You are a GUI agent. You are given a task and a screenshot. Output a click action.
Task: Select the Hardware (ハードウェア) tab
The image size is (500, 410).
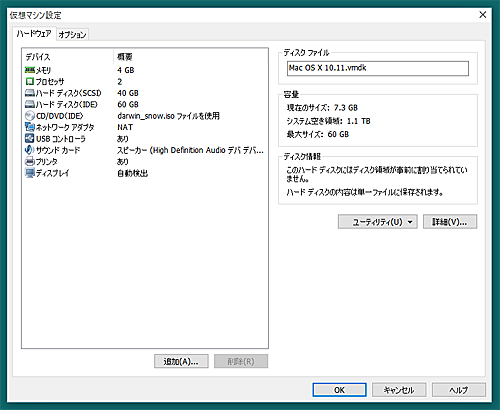pyautogui.click(x=34, y=34)
